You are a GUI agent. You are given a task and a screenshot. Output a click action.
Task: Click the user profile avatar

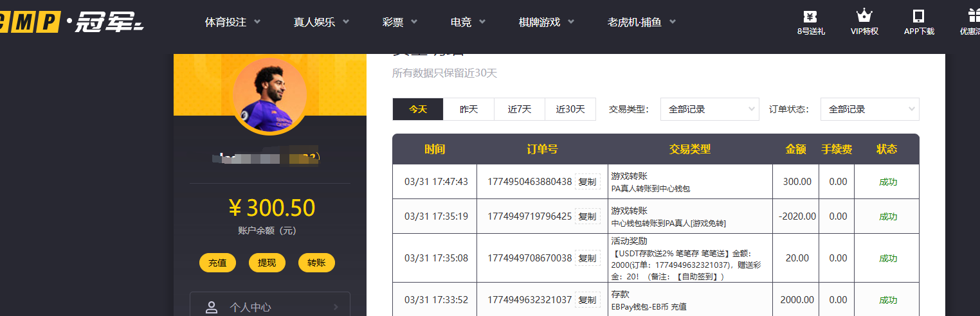269,96
